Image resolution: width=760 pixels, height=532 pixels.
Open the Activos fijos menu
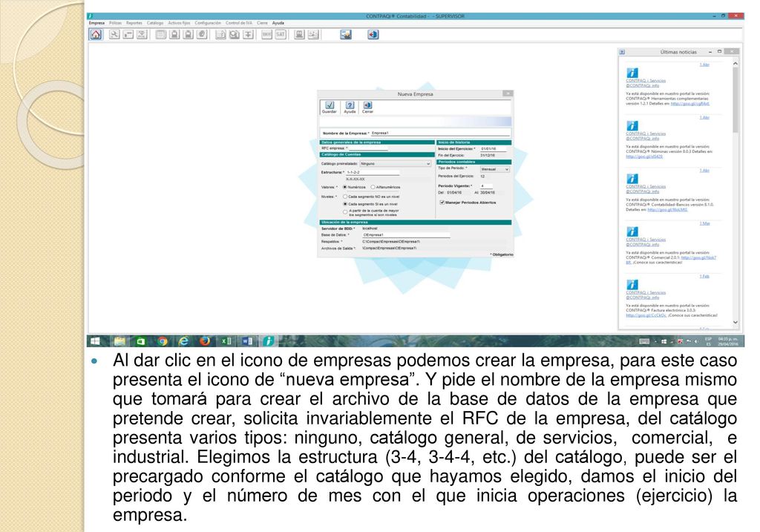(179, 23)
